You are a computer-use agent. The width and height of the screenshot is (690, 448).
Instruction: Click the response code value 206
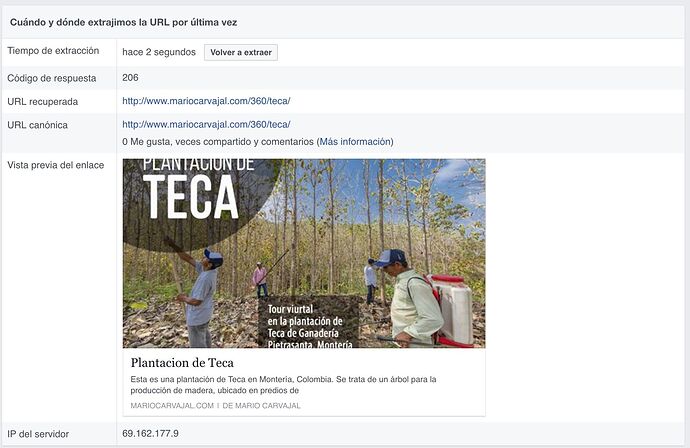point(131,77)
